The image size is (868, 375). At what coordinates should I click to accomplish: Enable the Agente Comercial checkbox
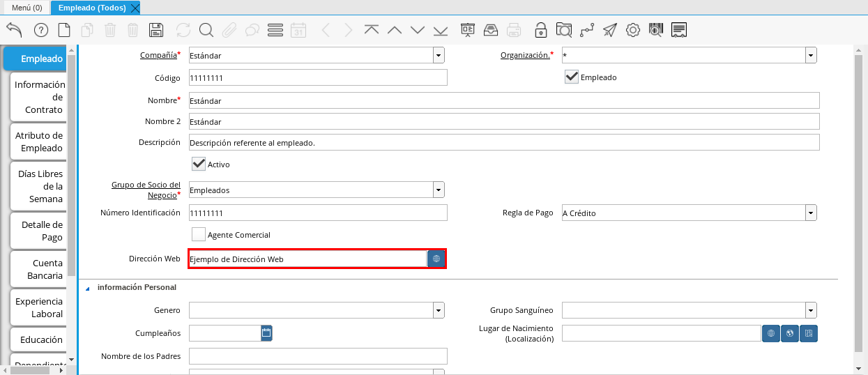199,234
